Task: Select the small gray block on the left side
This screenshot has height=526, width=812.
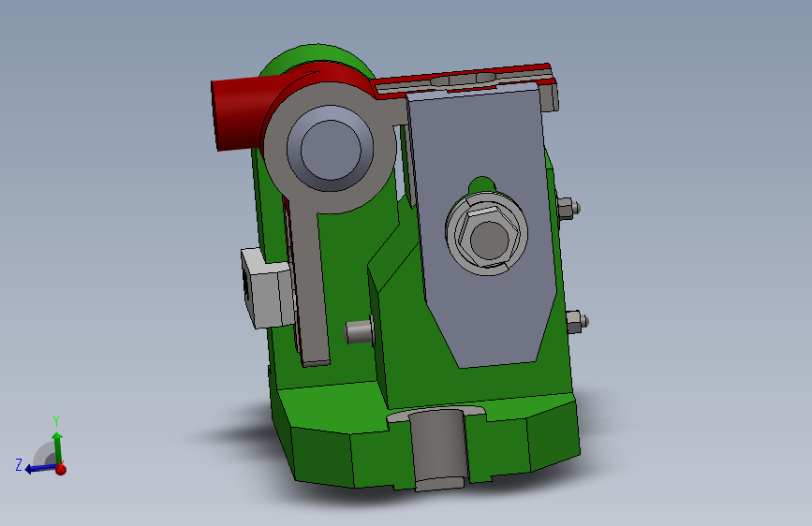Action: coord(267,288)
